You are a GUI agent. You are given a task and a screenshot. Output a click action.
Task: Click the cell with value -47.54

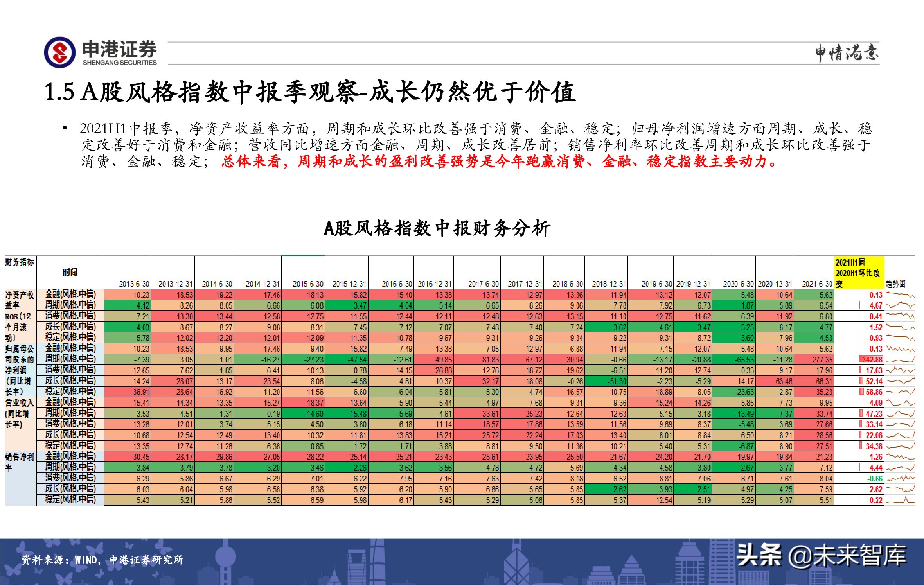point(347,359)
